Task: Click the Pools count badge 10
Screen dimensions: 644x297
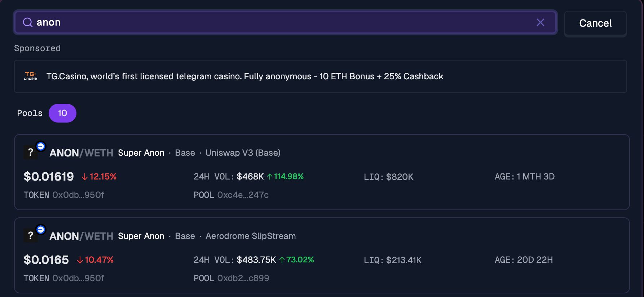Action: (x=62, y=113)
